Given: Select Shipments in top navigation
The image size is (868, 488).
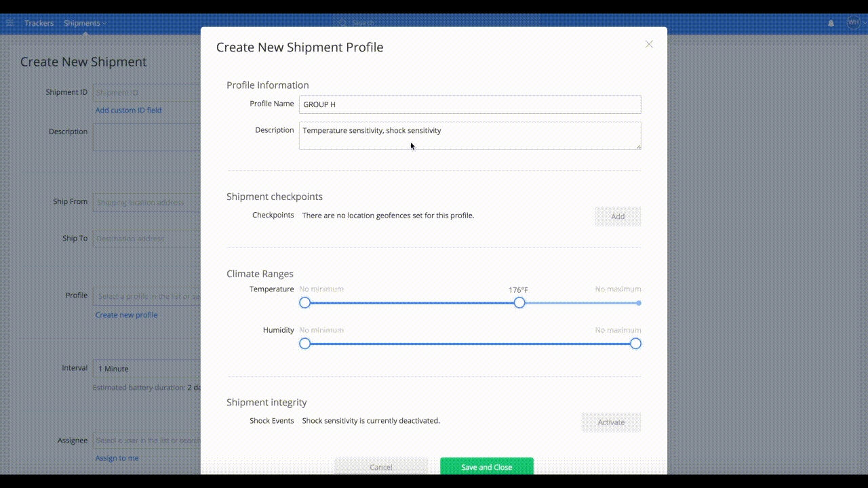Looking at the screenshot, I should pos(80,23).
